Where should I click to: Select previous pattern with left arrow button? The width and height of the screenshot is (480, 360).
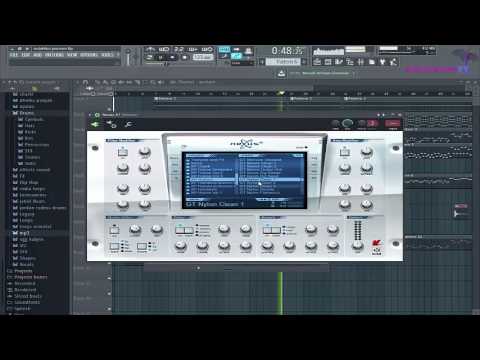262,62
